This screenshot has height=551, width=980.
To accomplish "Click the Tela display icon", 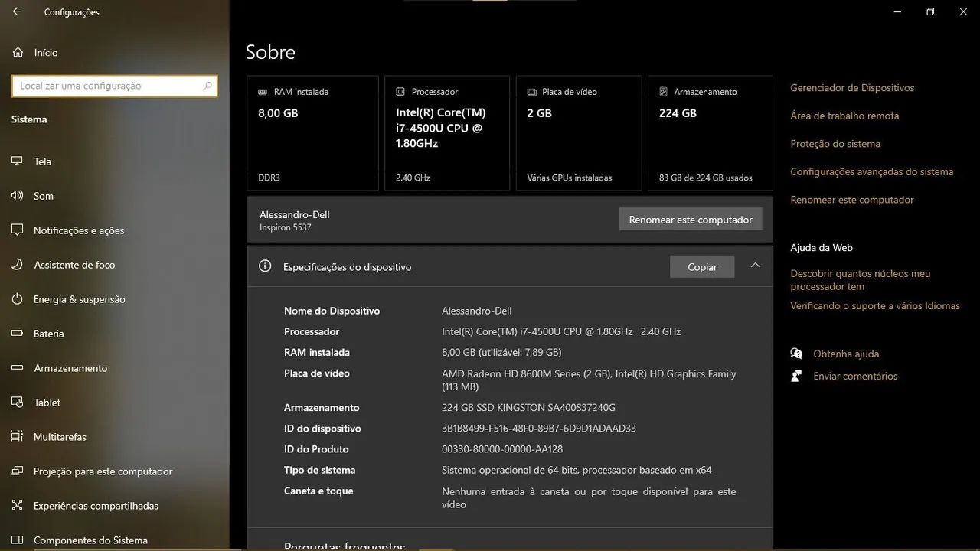I will click(x=18, y=161).
